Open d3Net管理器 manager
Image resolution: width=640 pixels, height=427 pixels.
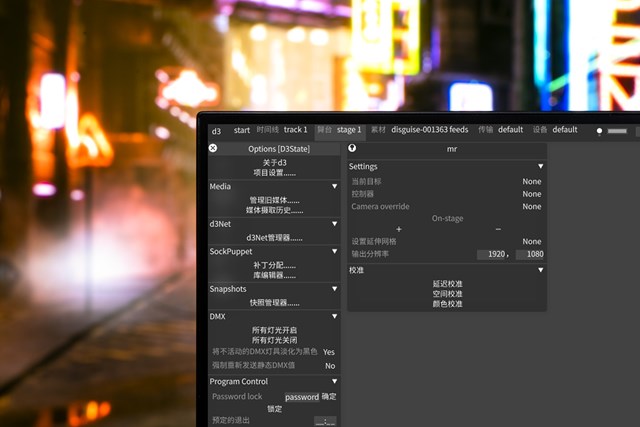pyautogui.click(x=274, y=238)
